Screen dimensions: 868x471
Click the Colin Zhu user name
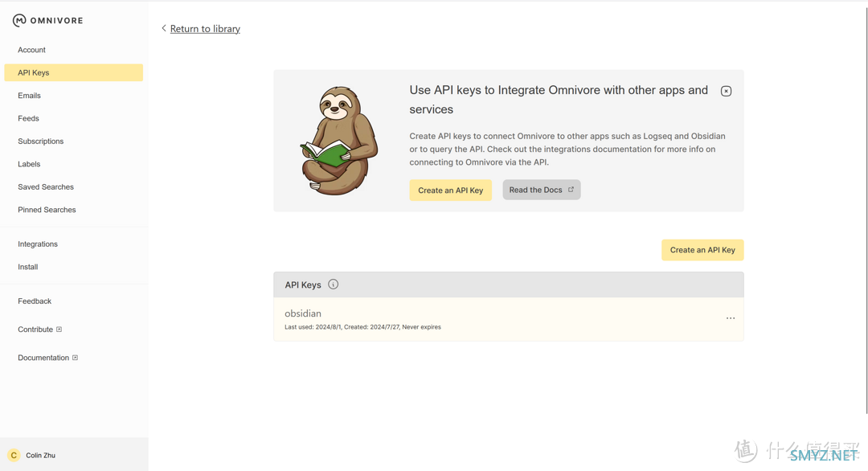(x=40, y=456)
